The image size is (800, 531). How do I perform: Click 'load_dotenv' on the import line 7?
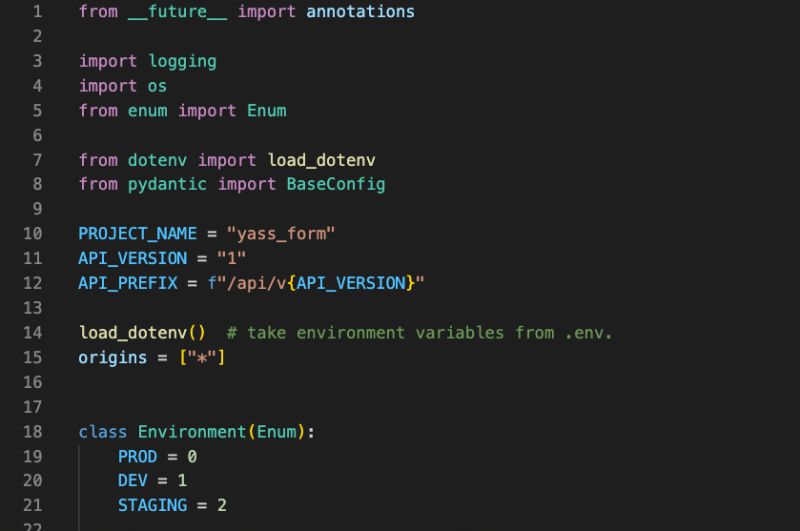tap(321, 160)
